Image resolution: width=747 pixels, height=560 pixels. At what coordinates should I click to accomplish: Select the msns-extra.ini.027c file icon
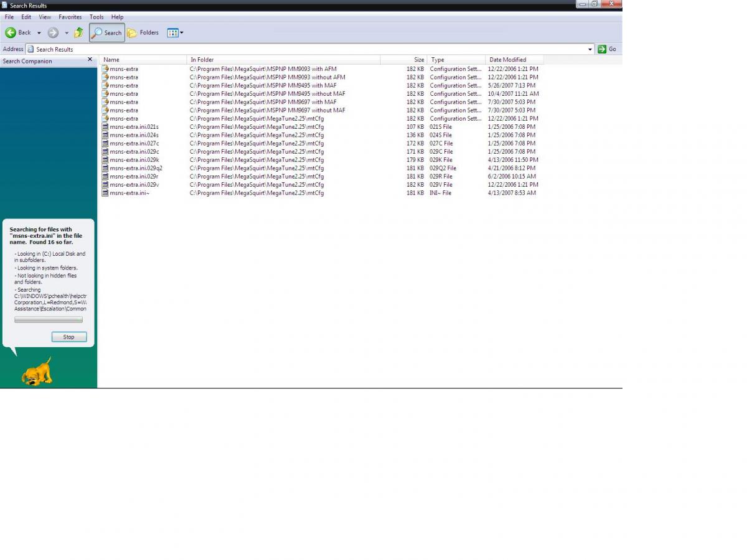[x=105, y=143]
